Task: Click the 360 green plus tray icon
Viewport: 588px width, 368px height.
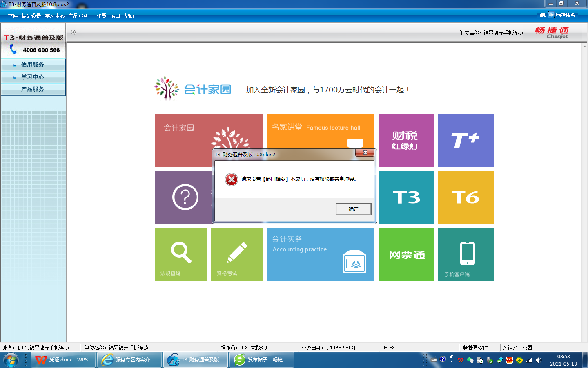Action: tap(519, 360)
